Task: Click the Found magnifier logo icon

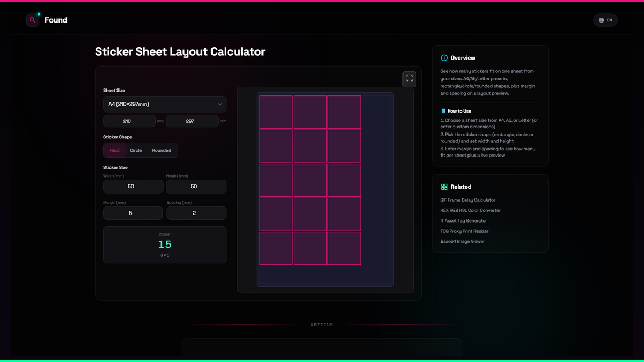Action: click(33, 20)
